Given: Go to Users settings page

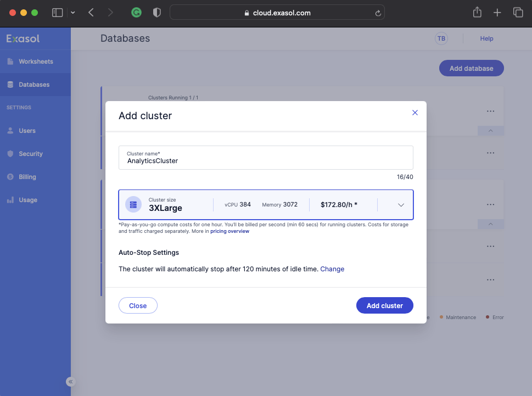Looking at the screenshot, I should [27, 131].
